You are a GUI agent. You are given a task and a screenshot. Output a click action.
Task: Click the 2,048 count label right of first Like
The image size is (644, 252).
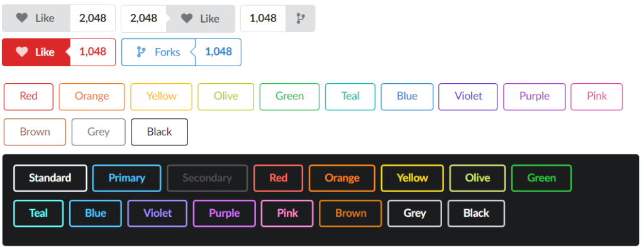(x=92, y=18)
